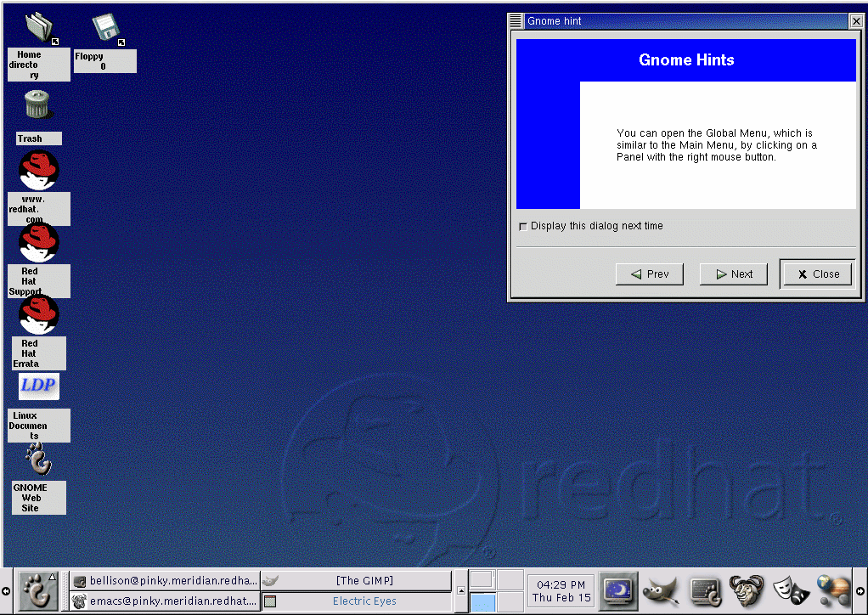Switch to The GIMP task in the tasklist
868x615 pixels.
tap(356, 581)
